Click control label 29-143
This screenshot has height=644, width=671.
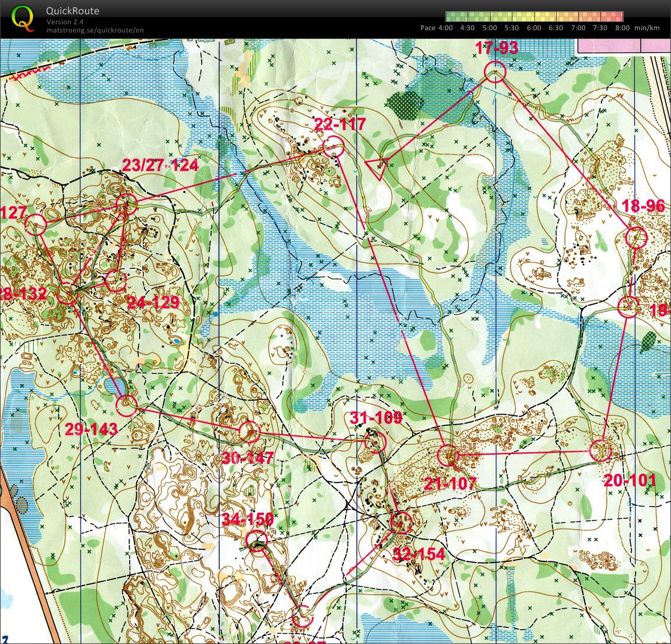point(91,429)
